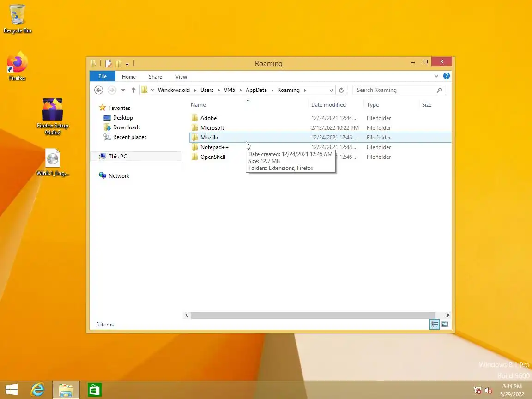Expand the arrow after Roaming breadcrumb
Image resolution: width=532 pixels, height=399 pixels.
coord(305,90)
